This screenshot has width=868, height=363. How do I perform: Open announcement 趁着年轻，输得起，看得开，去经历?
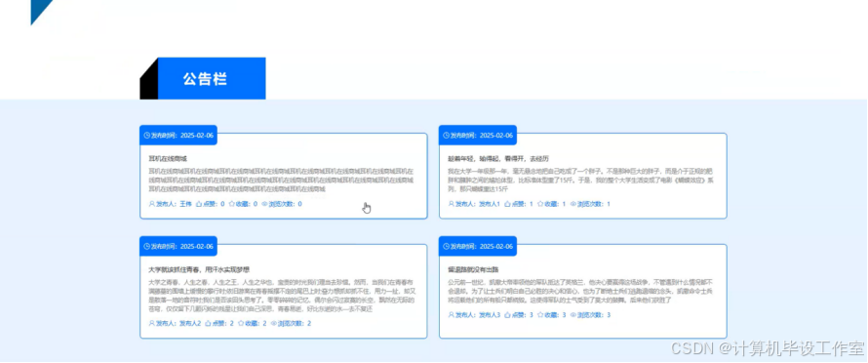(497, 158)
